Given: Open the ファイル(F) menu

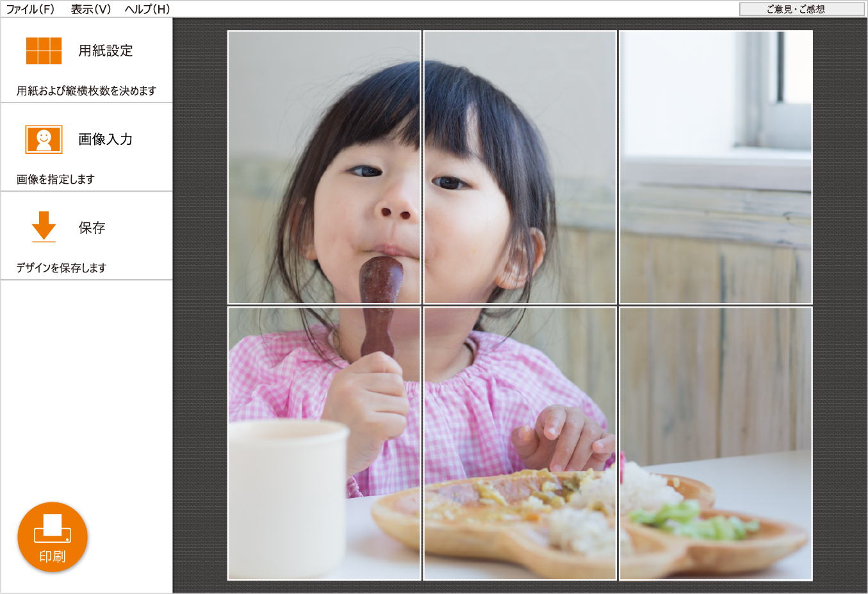Looking at the screenshot, I should coord(30,9).
